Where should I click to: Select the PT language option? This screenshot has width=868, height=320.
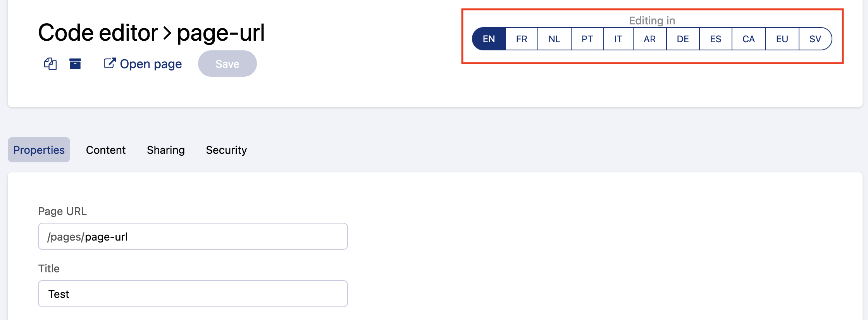[x=587, y=39]
